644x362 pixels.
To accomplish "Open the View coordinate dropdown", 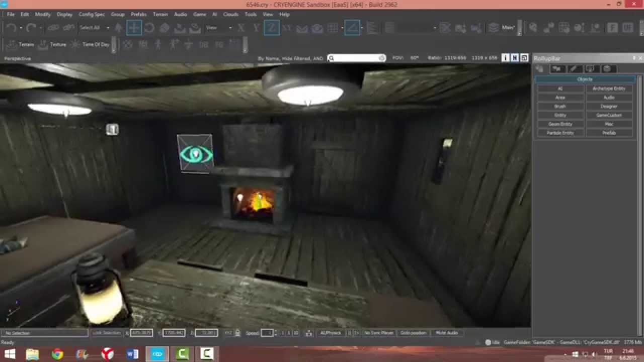I will [219, 28].
